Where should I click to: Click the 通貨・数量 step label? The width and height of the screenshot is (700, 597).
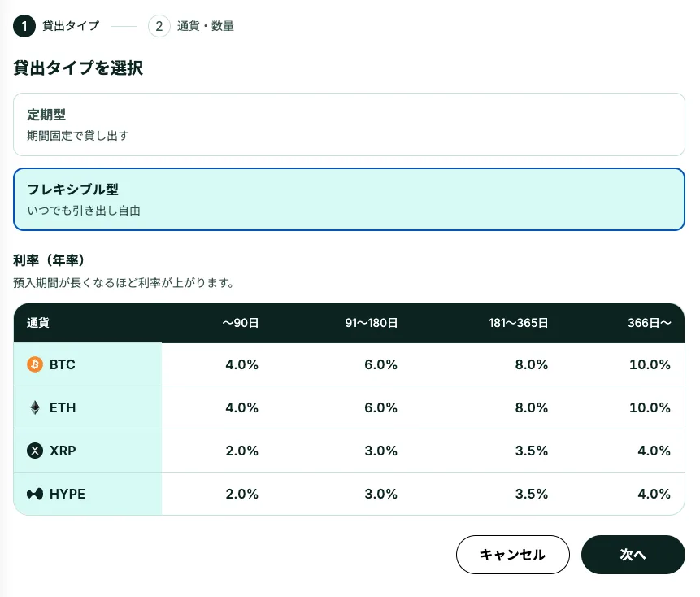pos(206,26)
